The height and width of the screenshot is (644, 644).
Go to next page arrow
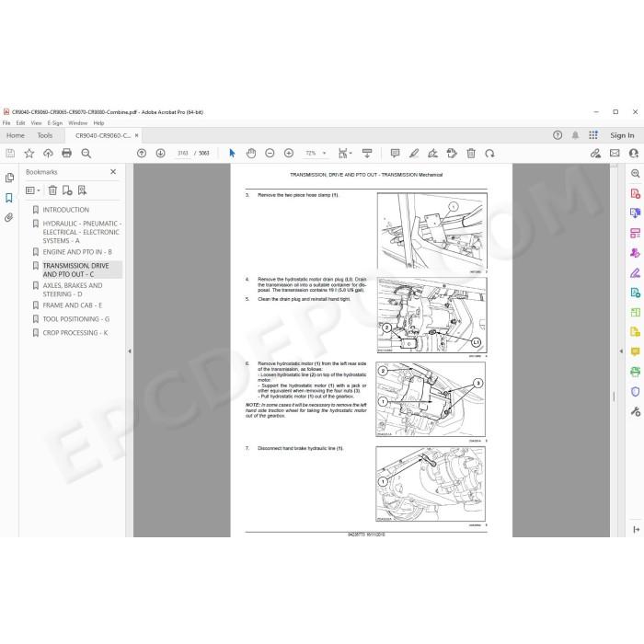pyautogui.click(x=161, y=154)
